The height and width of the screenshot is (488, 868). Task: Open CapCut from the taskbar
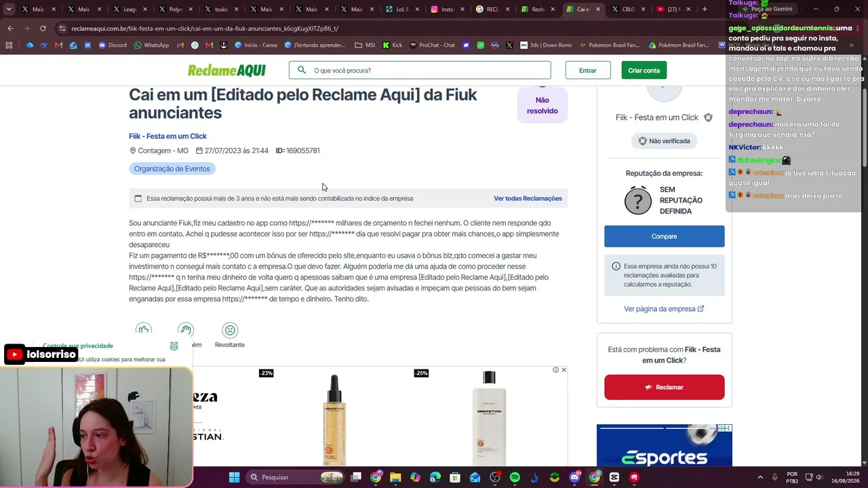pyautogui.click(x=614, y=477)
